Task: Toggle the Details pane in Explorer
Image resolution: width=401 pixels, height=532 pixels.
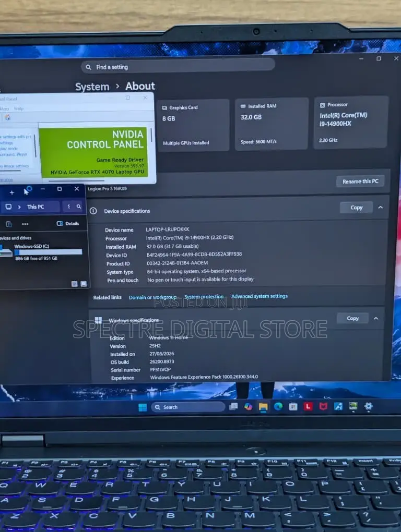Action: 68,223
